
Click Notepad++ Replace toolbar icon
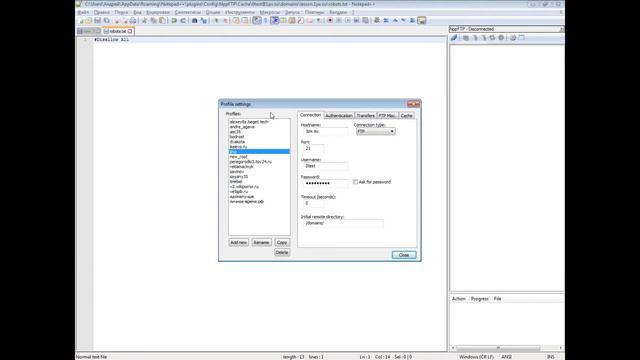coord(203,20)
